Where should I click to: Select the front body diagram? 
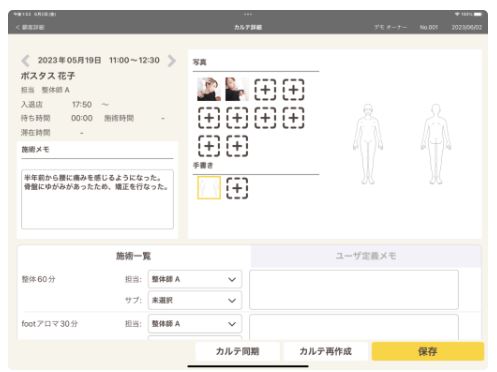(368, 144)
